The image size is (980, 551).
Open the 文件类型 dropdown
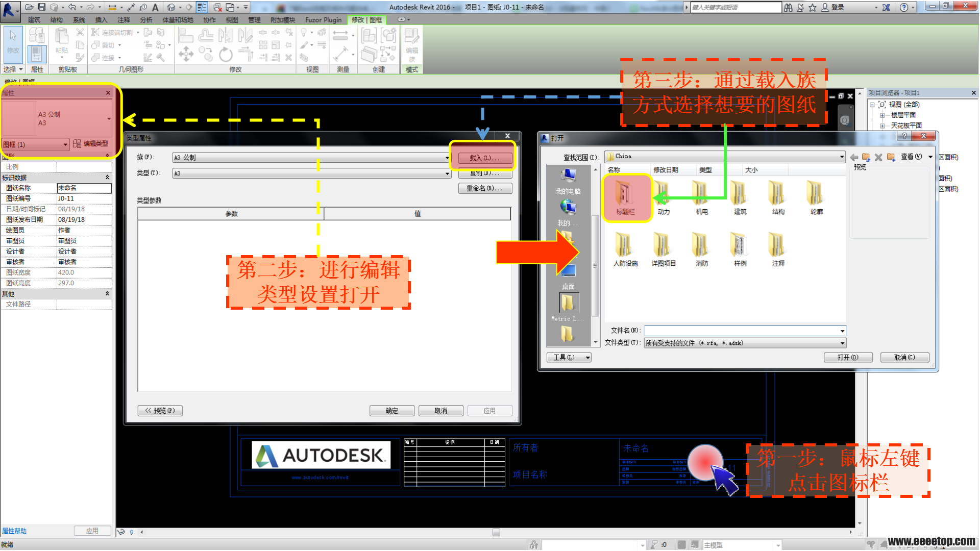coord(745,343)
